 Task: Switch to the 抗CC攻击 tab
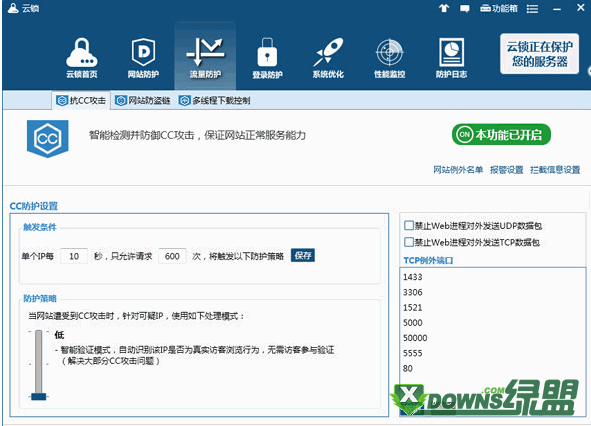tap(81, 101)
